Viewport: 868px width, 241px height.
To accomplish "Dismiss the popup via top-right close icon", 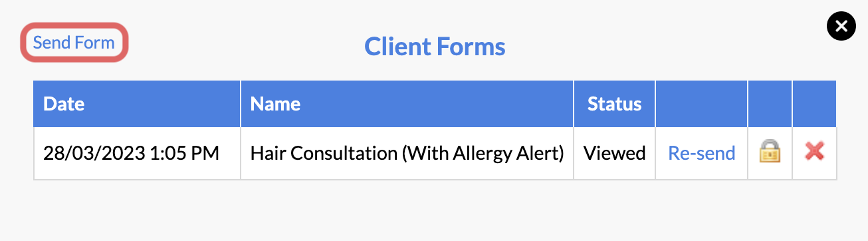I will click(x=841, y=27).
